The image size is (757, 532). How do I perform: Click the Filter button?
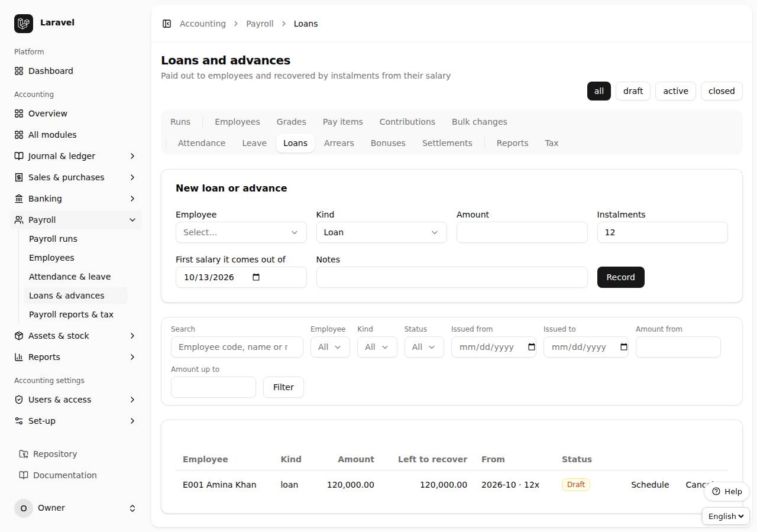(x=283, y=387)
